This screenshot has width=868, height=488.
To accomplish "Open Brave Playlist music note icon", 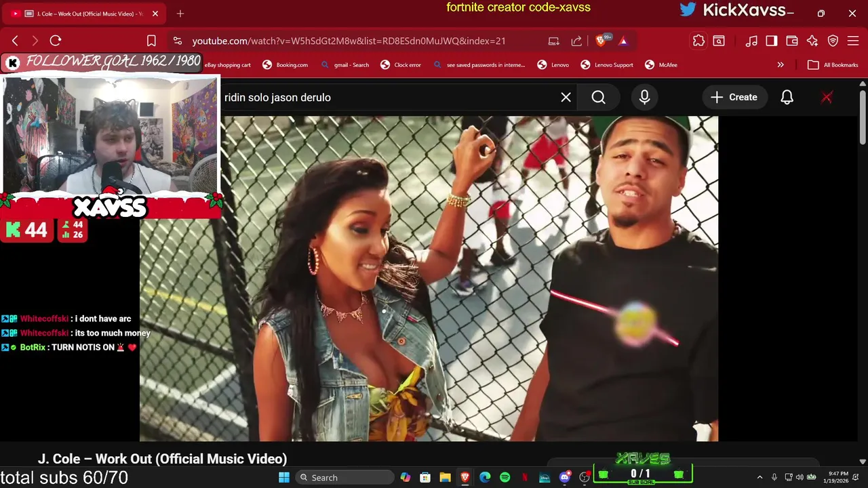I will [x=751, y=41].
